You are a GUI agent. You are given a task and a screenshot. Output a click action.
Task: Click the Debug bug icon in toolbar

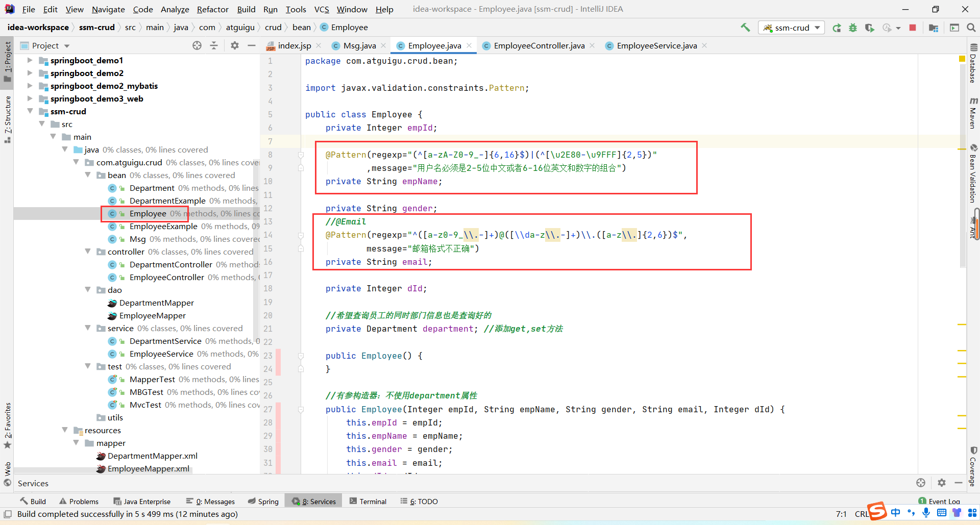pyautogui.click(x=853, y=28)
